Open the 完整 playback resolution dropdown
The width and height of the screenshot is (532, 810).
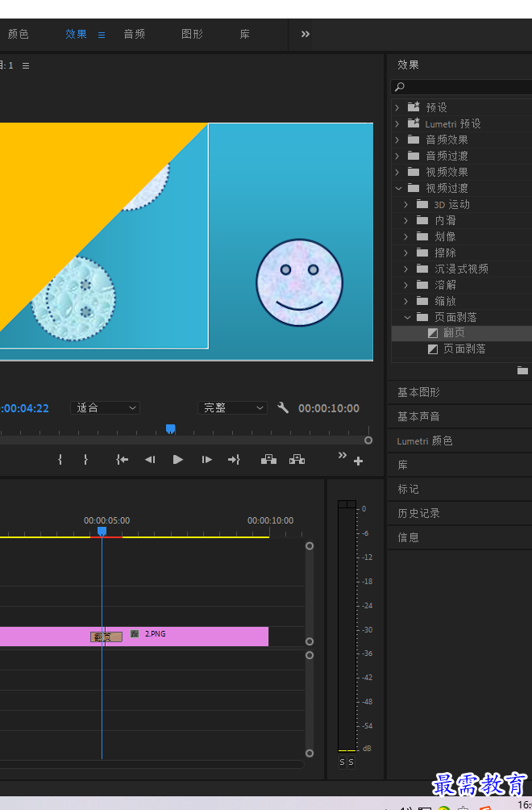click(x=232, y=408)
